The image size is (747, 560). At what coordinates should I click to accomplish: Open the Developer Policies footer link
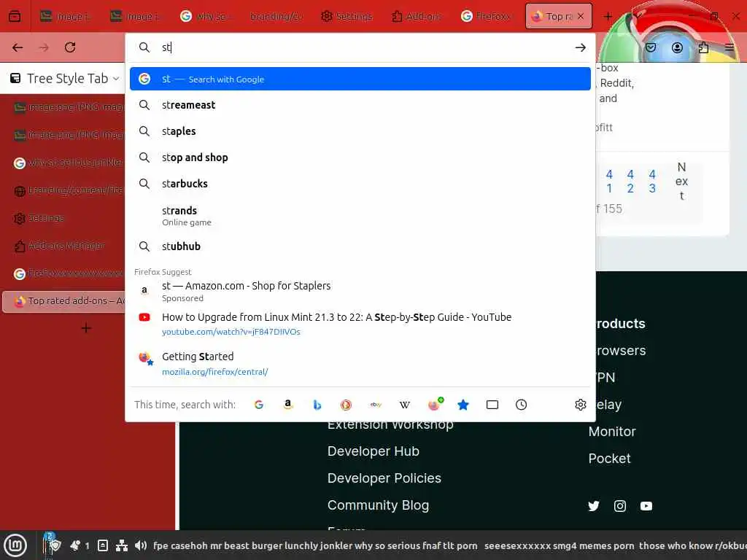point(384,478)
